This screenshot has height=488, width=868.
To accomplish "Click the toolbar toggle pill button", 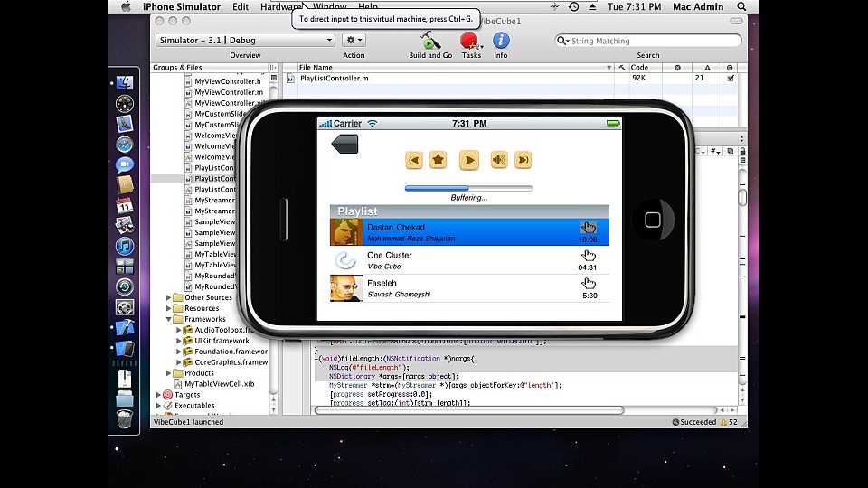I will click(x=736, y=21).
